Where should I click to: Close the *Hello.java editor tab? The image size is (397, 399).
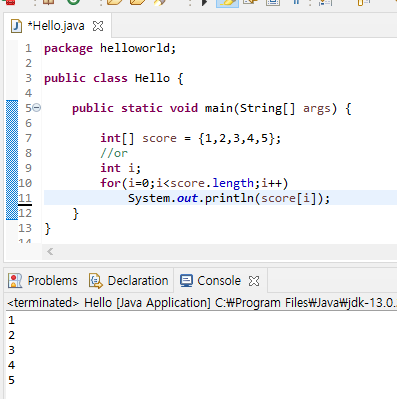(x=98, y=26)
